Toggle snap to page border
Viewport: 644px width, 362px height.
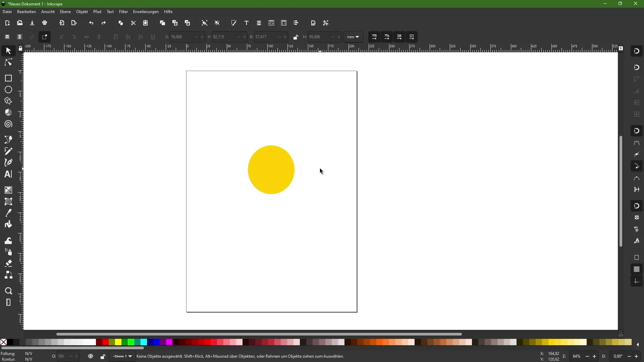point(637,257)
